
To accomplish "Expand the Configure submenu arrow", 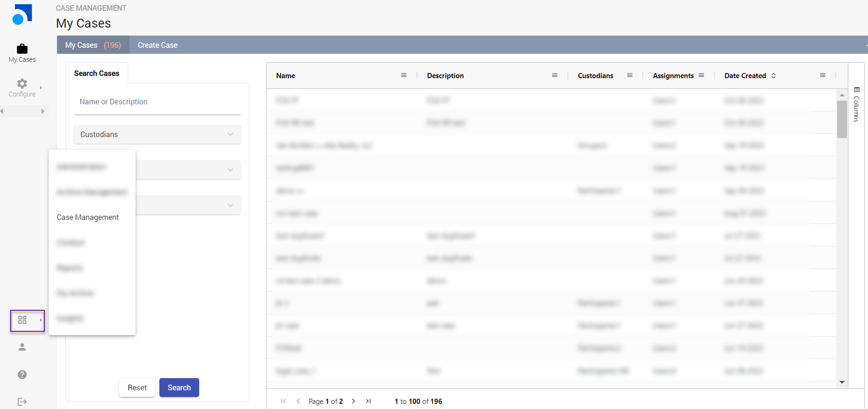I will pos(41,88).
